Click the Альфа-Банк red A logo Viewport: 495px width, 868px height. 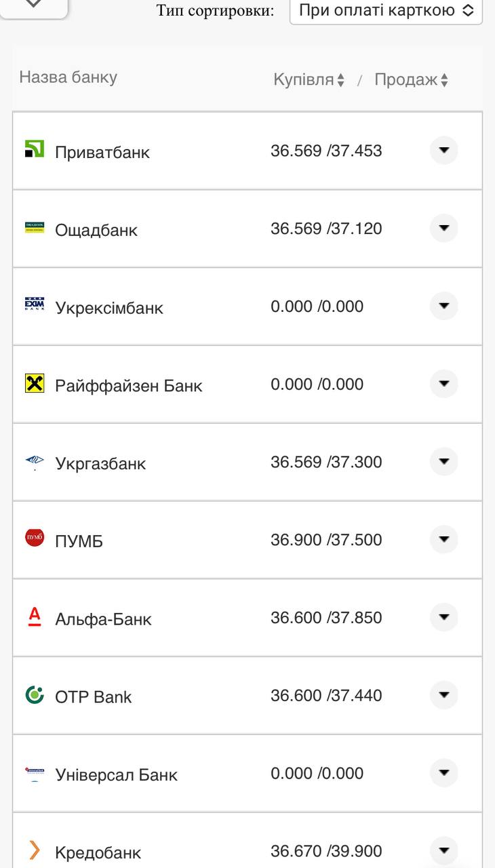(35, 616)
